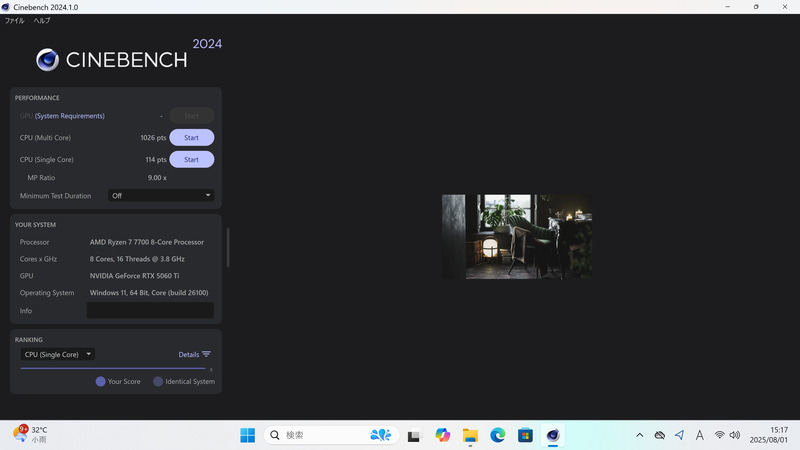Open the weather widget showing 32°C
Viewport: 800px width, 450px height.
[x=30, y=435]
